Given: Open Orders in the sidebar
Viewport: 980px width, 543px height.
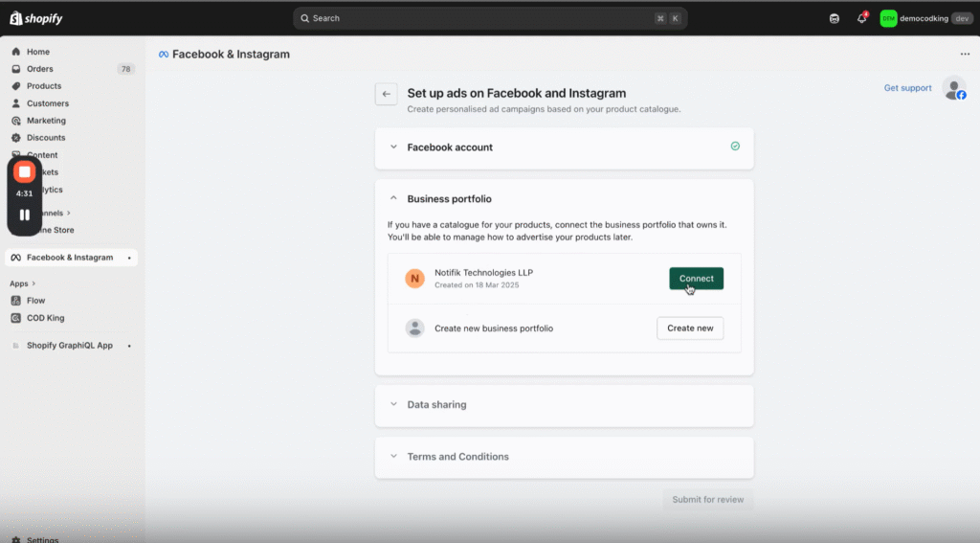Looking at the screenshot, I should coord(40,69).
